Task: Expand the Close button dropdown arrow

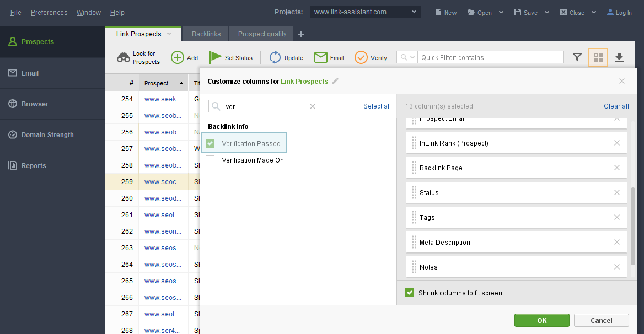Action: pos(593,12)
